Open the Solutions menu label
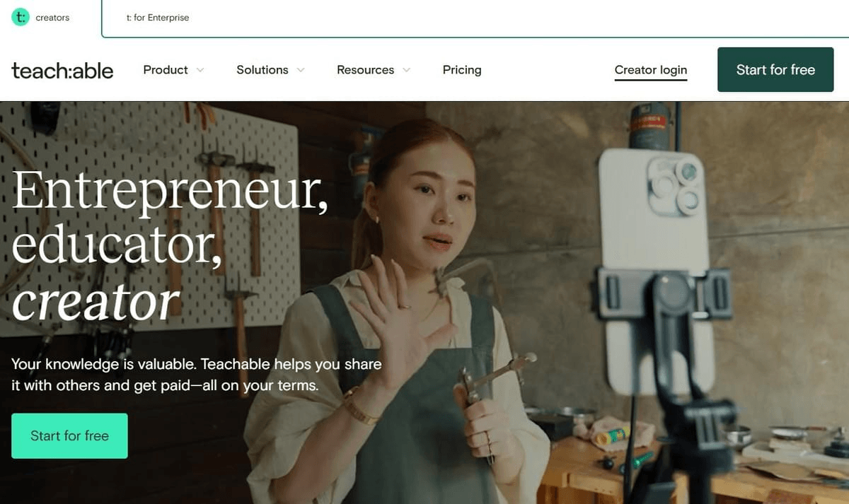The height and width of the screenshot is (504, 849). (262, 70)
